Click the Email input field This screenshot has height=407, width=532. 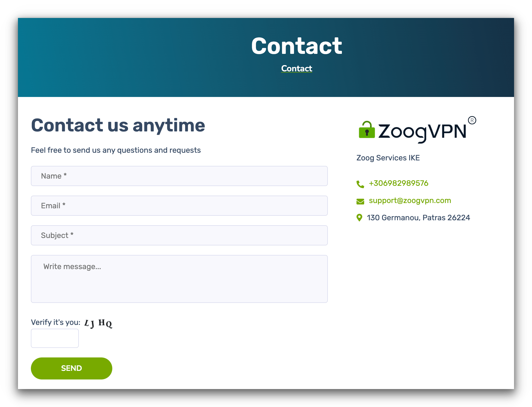(x=180, y=206)
